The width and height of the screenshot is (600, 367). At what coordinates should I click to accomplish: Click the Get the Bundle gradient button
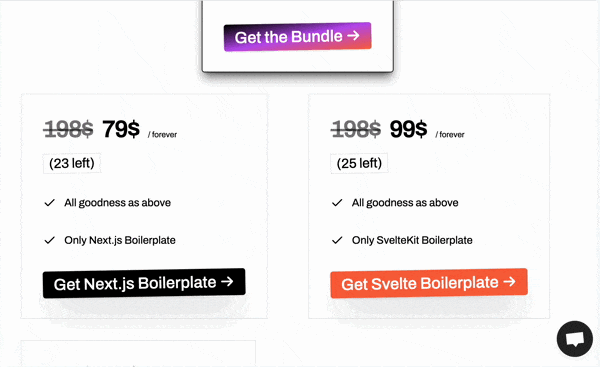tap(297, 37)
